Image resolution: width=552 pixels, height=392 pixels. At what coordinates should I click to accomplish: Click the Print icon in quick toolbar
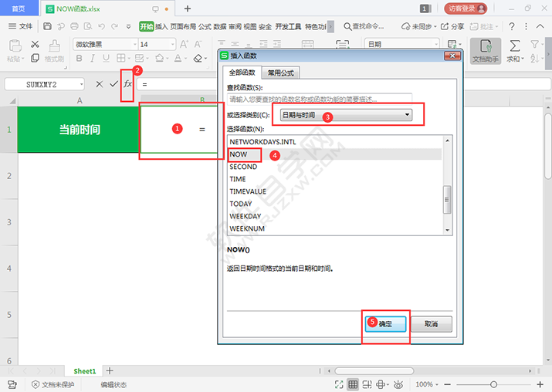(x=74, y=26)
